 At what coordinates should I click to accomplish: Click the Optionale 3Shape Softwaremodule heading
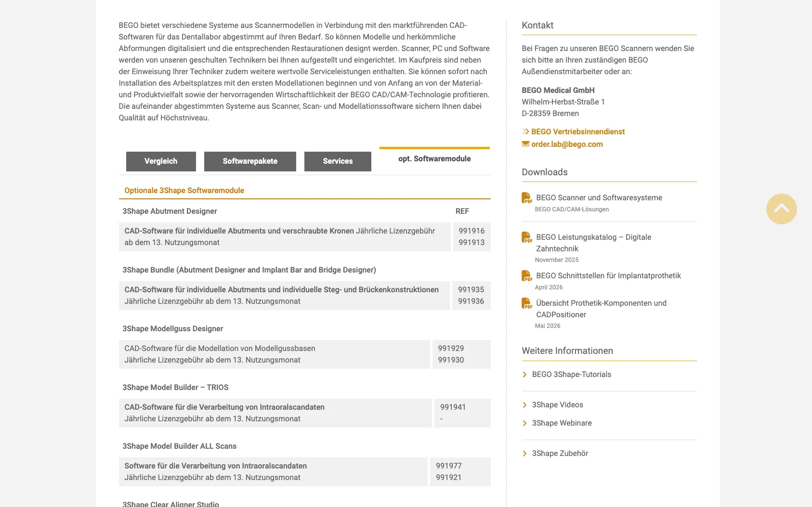click(184, 190)
